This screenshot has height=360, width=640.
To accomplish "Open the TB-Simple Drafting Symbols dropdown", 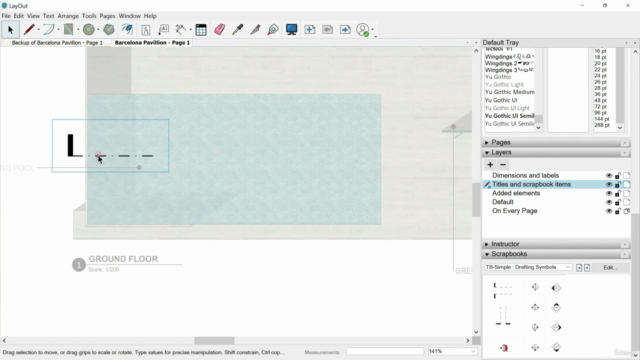I will [x=528, y=267].
